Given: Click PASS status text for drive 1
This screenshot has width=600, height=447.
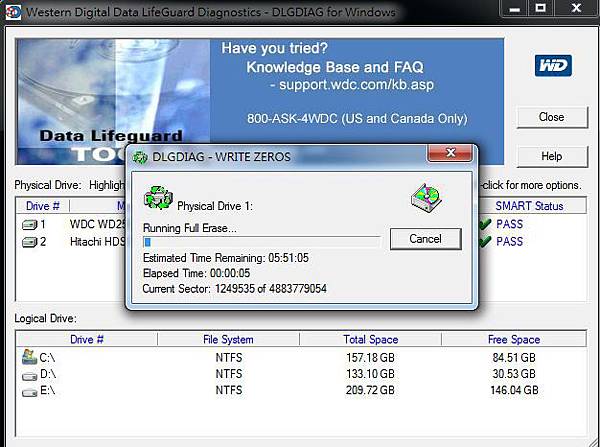Looking at the screenshot, I should tap(509, 224).
